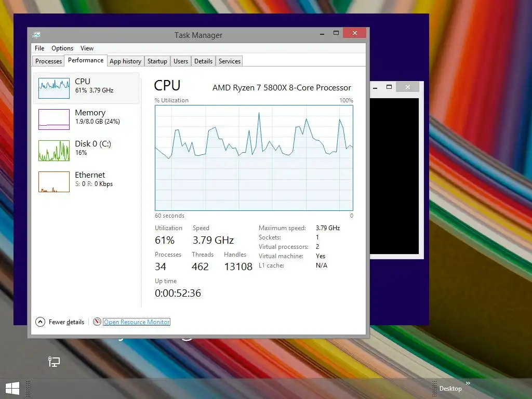Image resolution: width=532 pixels, height=399 pixels.
Task: Click the 462 threads value
Action: [x=200, y=267]
